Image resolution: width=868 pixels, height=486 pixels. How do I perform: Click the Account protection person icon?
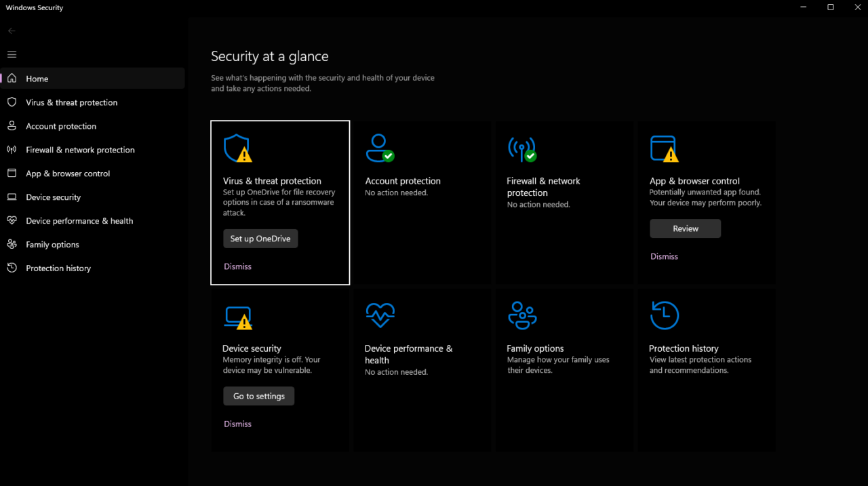click(380, 147)
